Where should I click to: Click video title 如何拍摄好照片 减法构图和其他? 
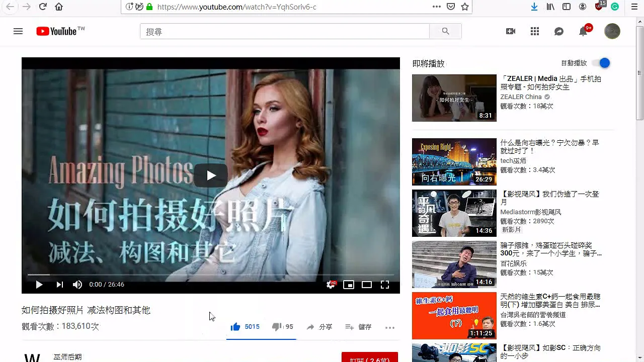point(86,310)
